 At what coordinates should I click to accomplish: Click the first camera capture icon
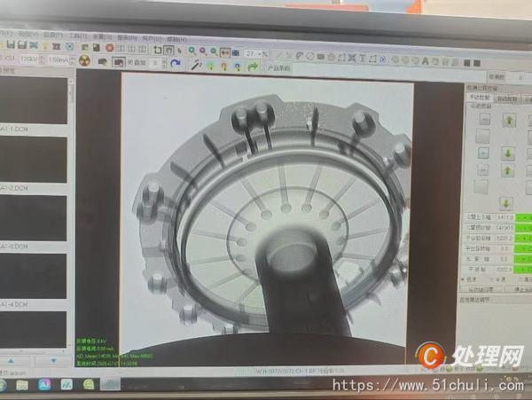pyautogui.click(x=102, y=61)
